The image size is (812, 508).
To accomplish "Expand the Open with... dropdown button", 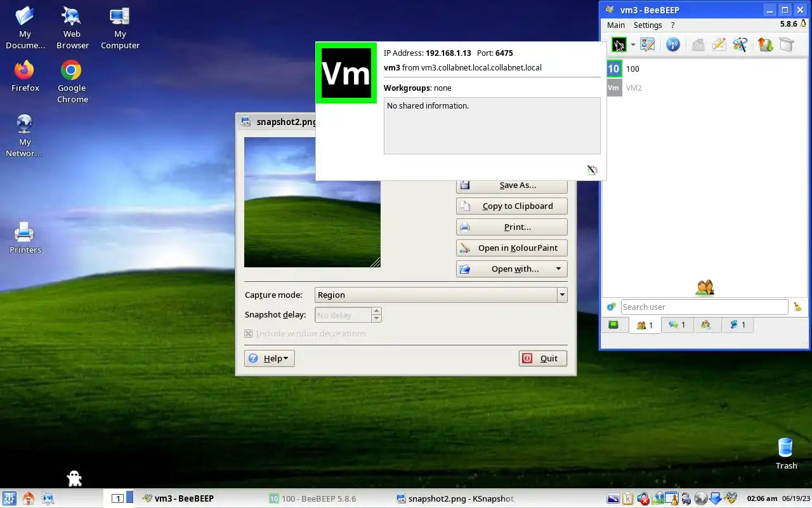I will point(511,269).
